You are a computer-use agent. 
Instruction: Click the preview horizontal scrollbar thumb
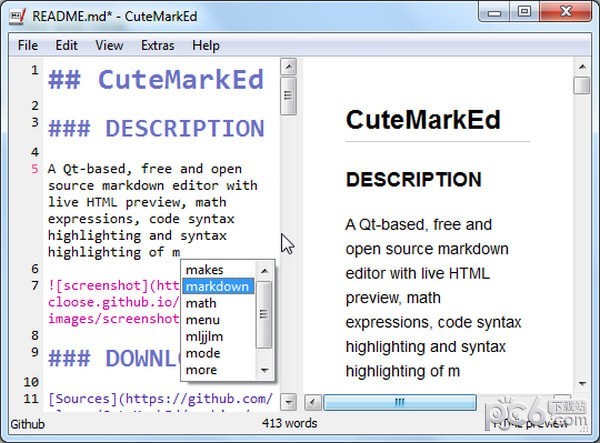pos(398,402)
